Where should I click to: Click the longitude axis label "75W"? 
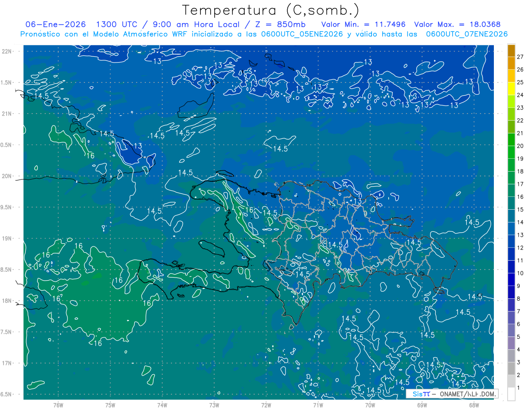[x=110, y=405]
